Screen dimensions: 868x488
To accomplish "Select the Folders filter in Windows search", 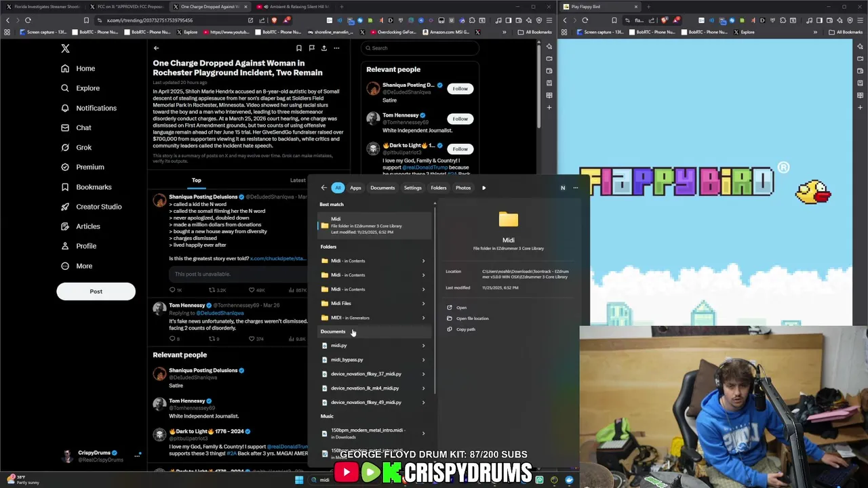I will [x=439, y=188].
